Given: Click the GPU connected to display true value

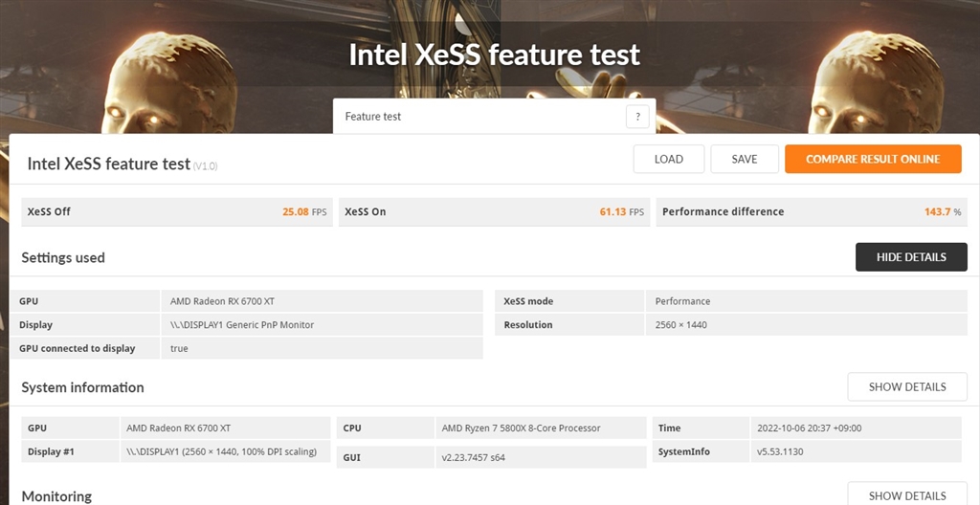Looking at the screenshot, I should coord(179,348).
